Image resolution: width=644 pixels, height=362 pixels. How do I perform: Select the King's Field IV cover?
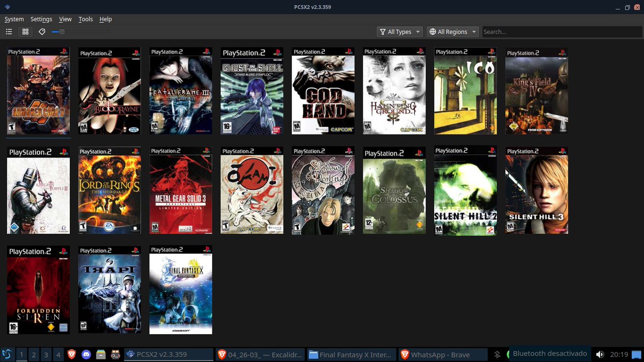point(537,91)
